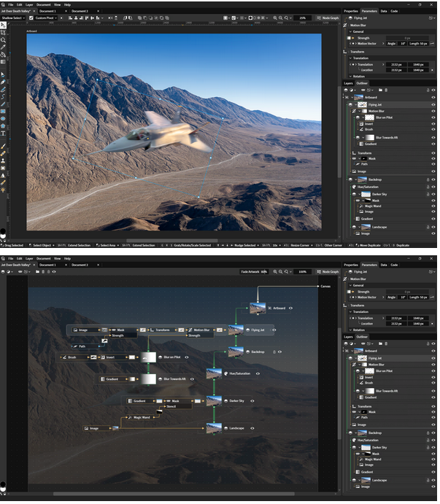The width and height of the screenshot is (440, 504).
Task: Select the Clone Stamp tool
Action: pyautogui.click(x=3, y=160)
